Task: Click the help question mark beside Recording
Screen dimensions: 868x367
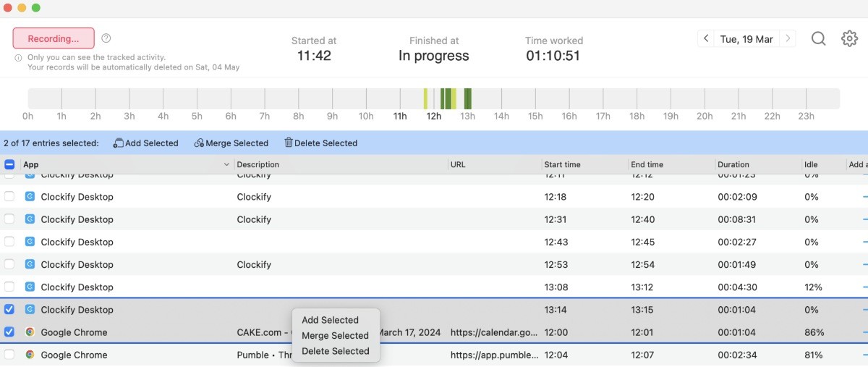Action: (x=106, y=38)
